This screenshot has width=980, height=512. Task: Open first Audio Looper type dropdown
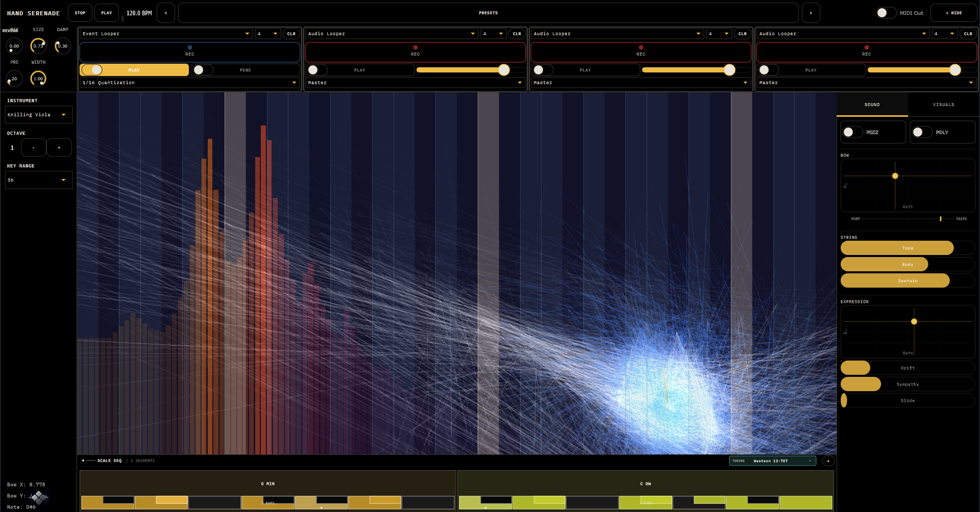point(392,34)
